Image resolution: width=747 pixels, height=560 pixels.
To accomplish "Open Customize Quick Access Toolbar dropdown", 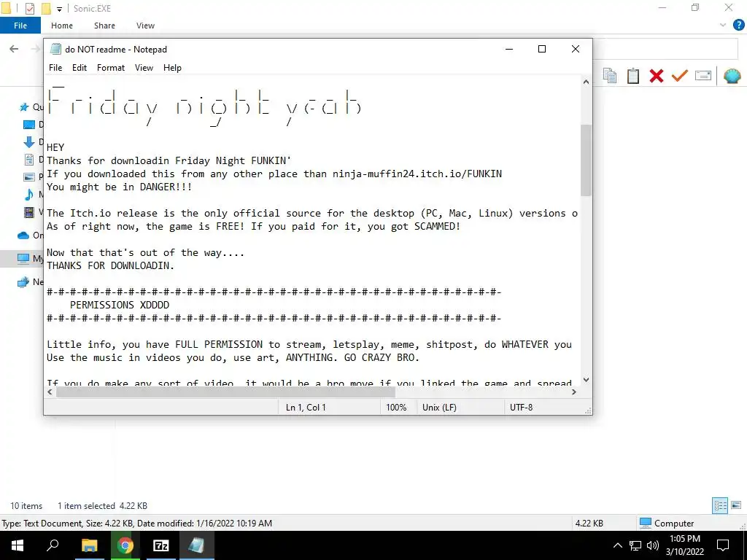I will [x=59, y=9].
